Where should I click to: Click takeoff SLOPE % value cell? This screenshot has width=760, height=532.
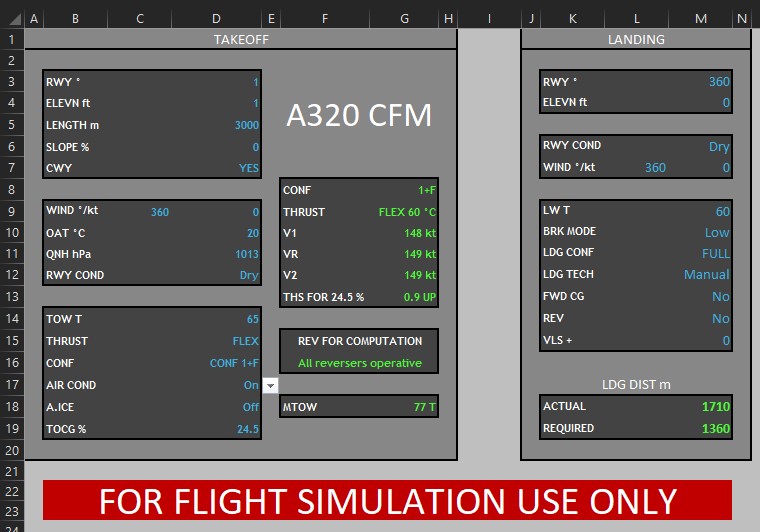coord(255,147)
